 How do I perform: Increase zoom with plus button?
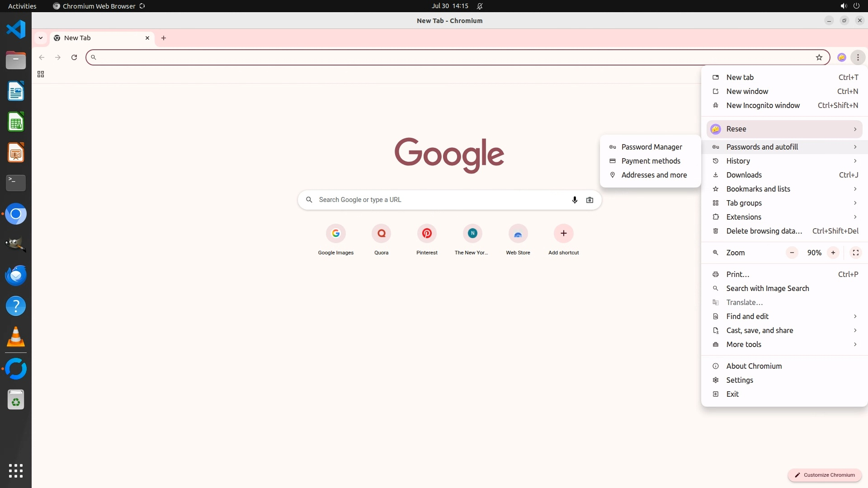pyautogui.click(x=833, y=253)
